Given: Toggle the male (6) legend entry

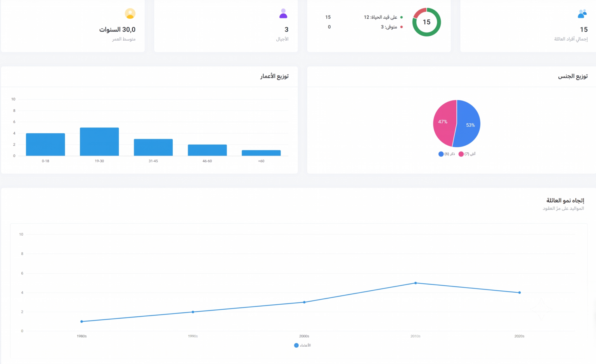Looking at the screenshot, I should click(447, 154).
